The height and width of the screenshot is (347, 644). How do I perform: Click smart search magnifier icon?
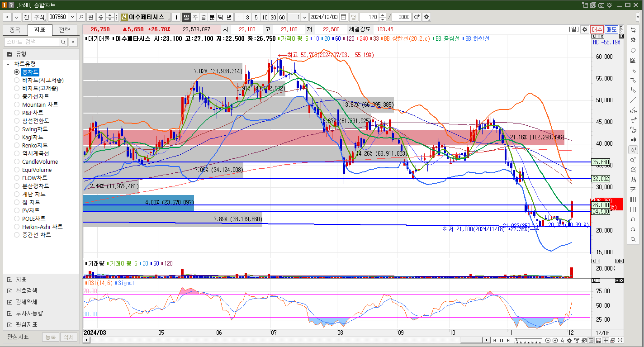coord(63,42)
